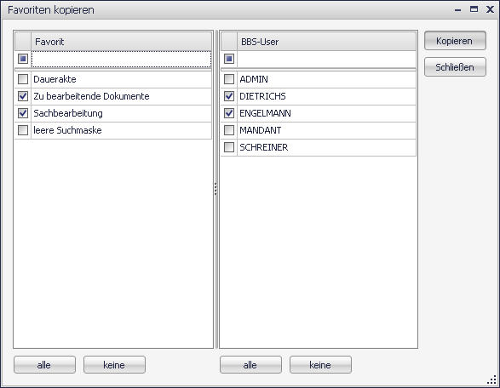This screenshot has height=388, width=500.
Task: Click the BBS-User filter input field
Action: tap(327, 59)
